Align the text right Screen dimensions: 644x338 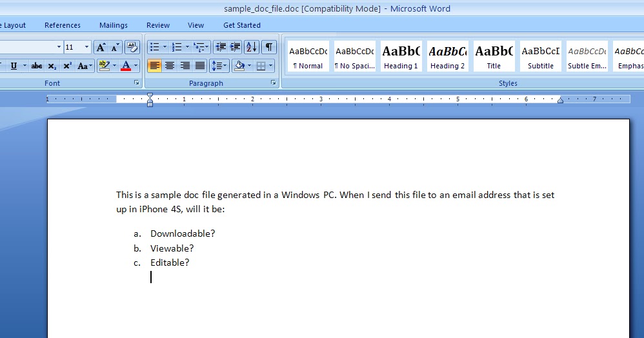185,66
